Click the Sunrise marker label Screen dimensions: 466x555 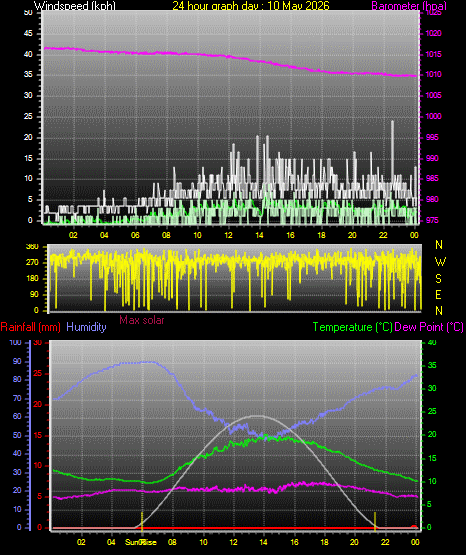(141, 542)
